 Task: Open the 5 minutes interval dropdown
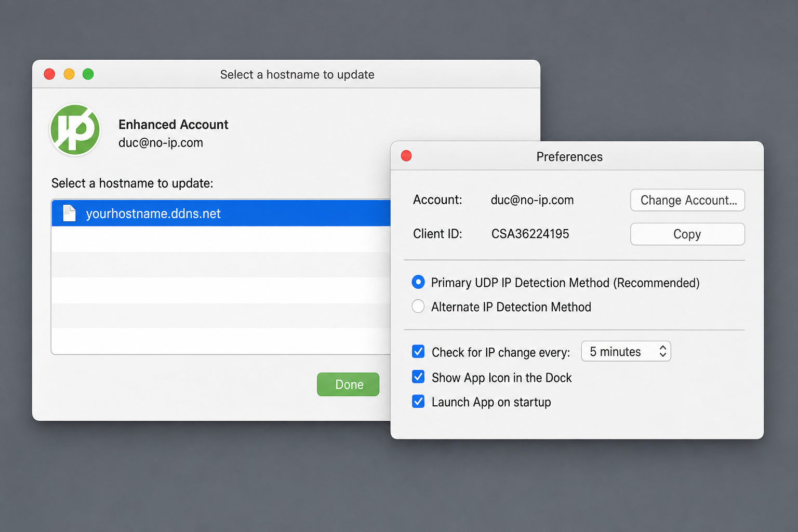click(626, 351)
